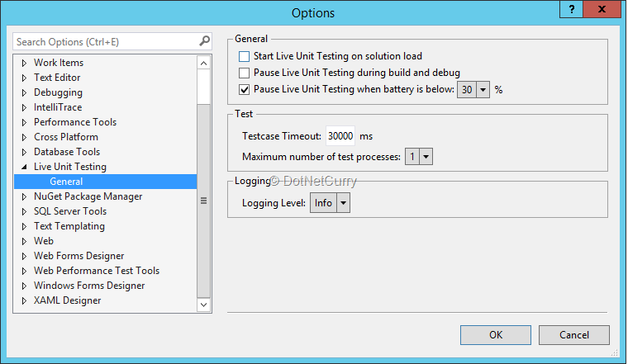Open the maximum test processes dropdown

[426, 156]
